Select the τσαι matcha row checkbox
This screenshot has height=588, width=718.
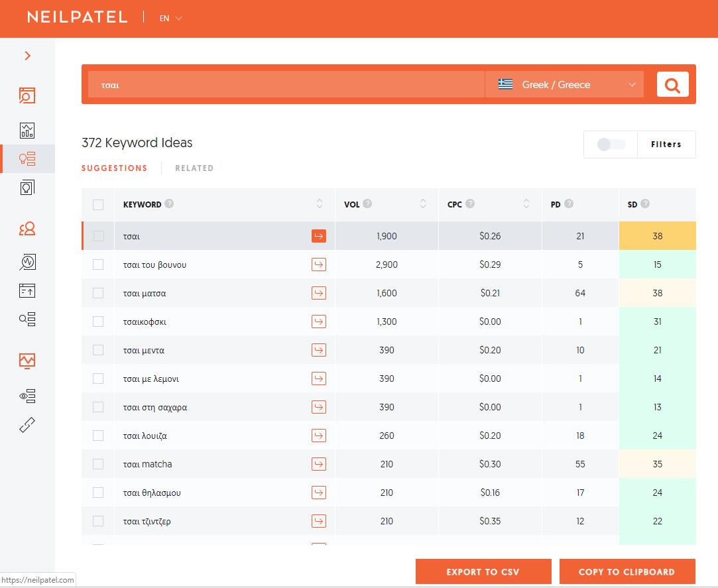98,464
